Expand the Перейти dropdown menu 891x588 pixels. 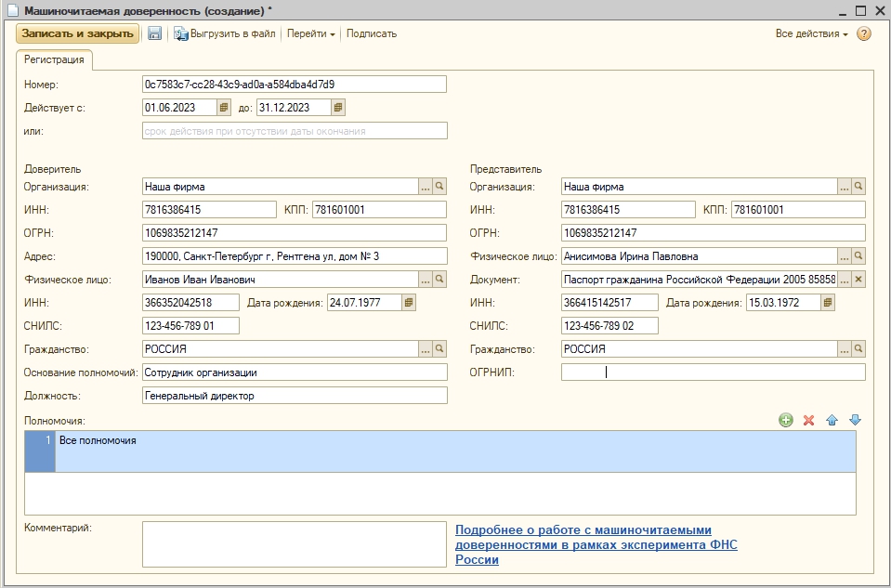(310, 33)
